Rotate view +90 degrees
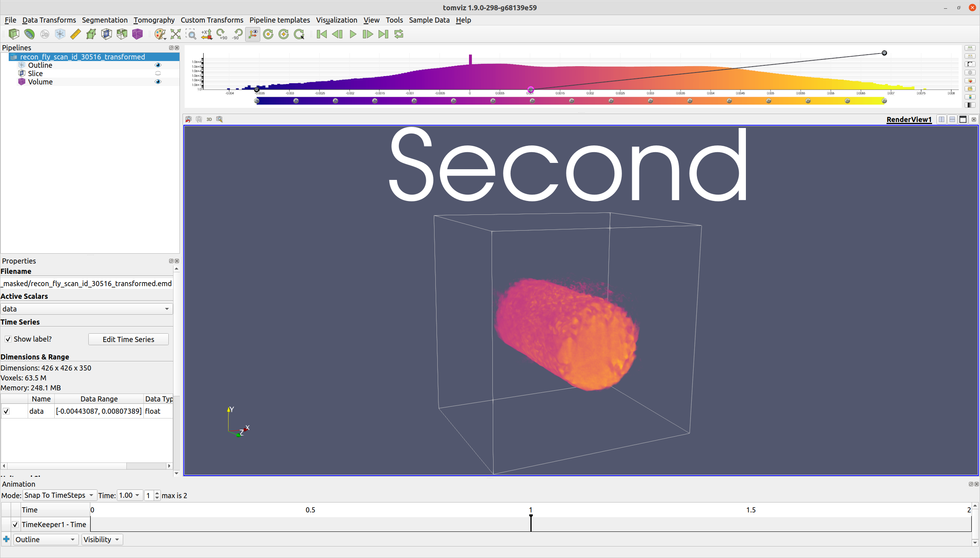This screenshot has height=558, width=980. tap(222, 34)
